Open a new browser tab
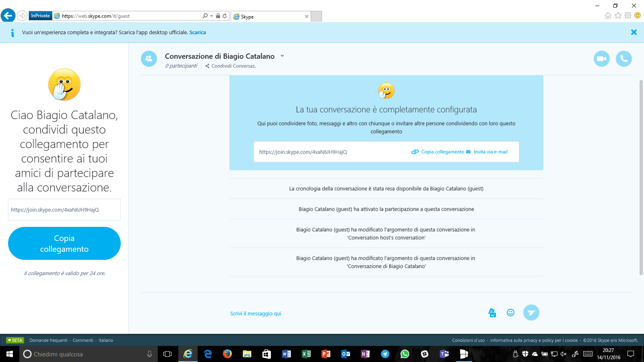The width and height of the screenshot is (644, 362). tap(316, 16)
